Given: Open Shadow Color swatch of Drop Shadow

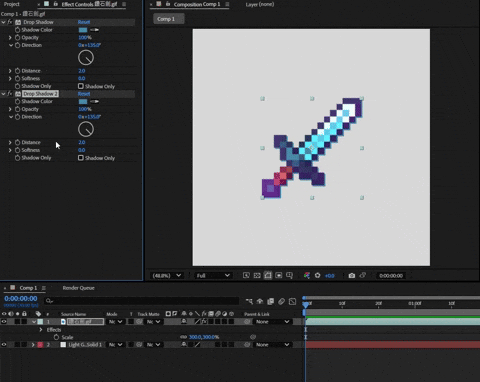Looking at the screenshot, I should pyautogui.click(x=83, y=30).
